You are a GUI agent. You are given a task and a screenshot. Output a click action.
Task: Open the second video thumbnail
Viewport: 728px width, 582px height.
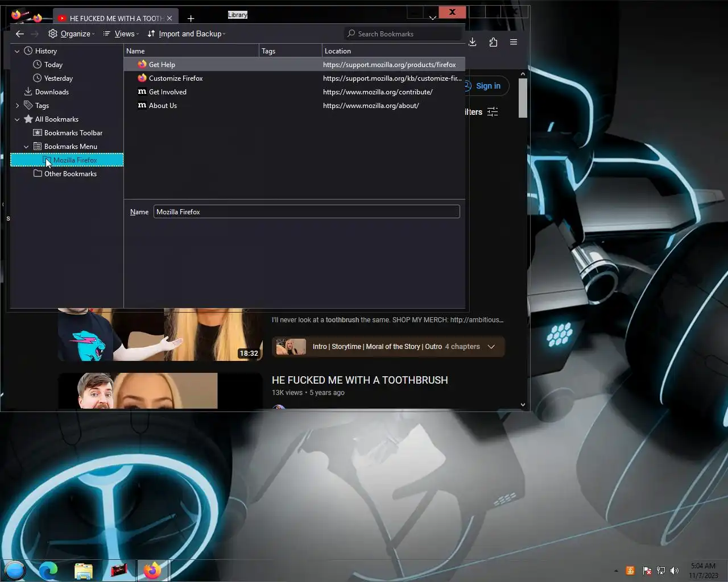pyautogui.click(x=160, y=391)
